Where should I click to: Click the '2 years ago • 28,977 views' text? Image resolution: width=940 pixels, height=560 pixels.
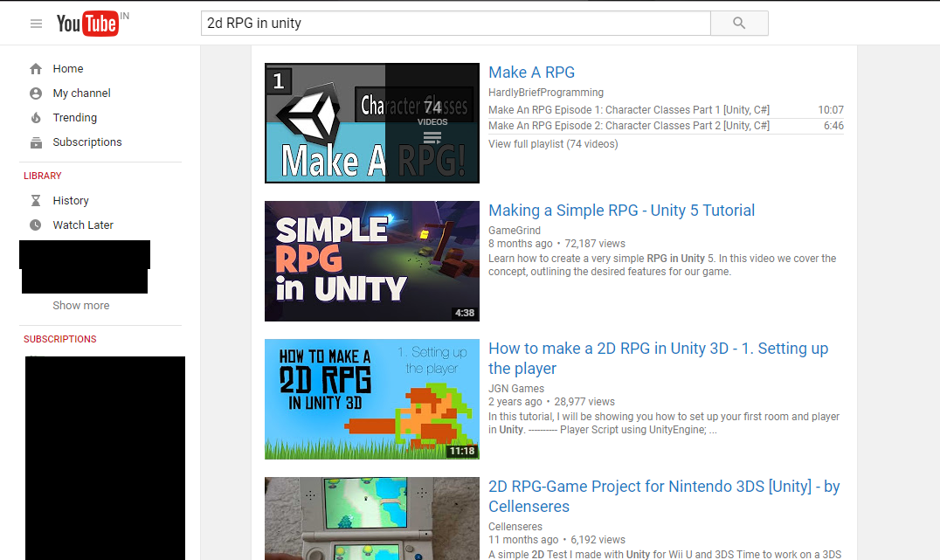pyautogui.click(x=551, y=402)
